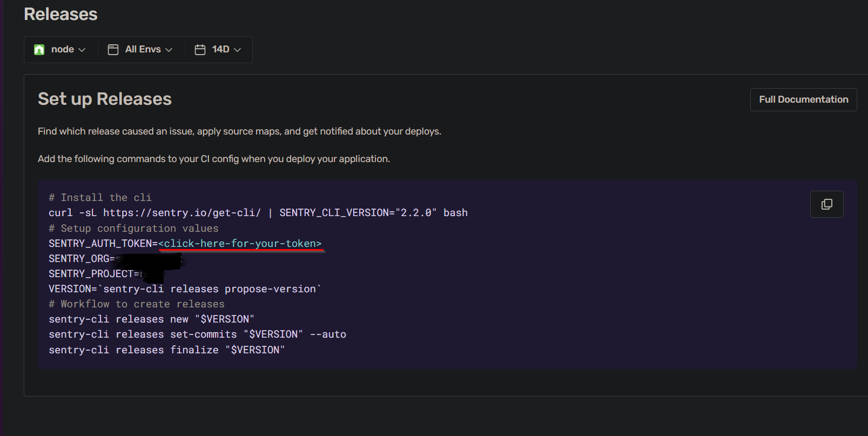This screenshot has height=436, width=868.
Task: Click the 'releases set-commits' command line
Action: 197,334
